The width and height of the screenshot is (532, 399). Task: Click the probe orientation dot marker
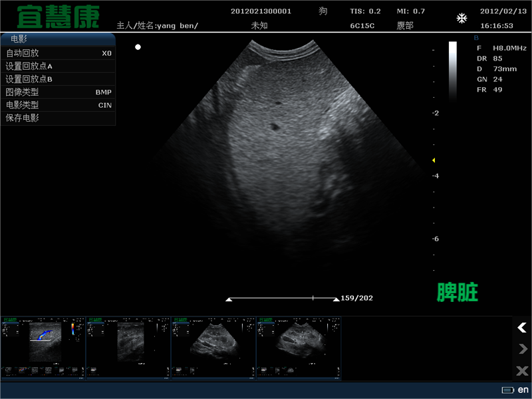(138, 47)
